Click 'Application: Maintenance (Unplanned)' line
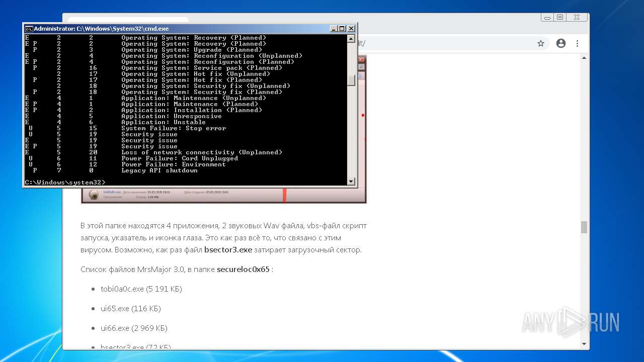644x362 pixels. coord(194,98)
